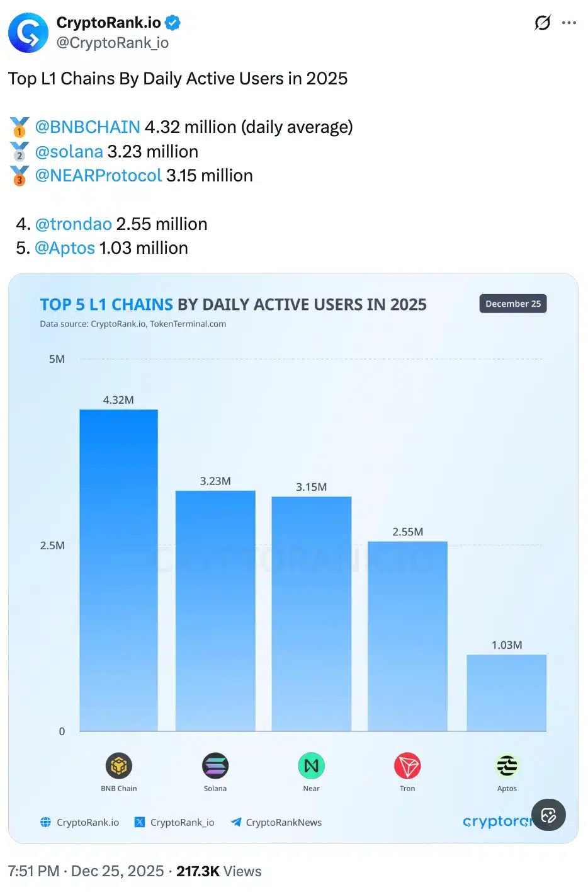
Task: Click the edit button on the chart image
Action: click(548, 815)
